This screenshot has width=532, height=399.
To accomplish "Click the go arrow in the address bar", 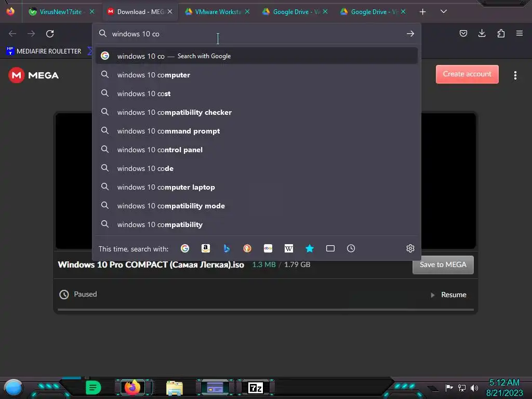I will click(410, 34).
